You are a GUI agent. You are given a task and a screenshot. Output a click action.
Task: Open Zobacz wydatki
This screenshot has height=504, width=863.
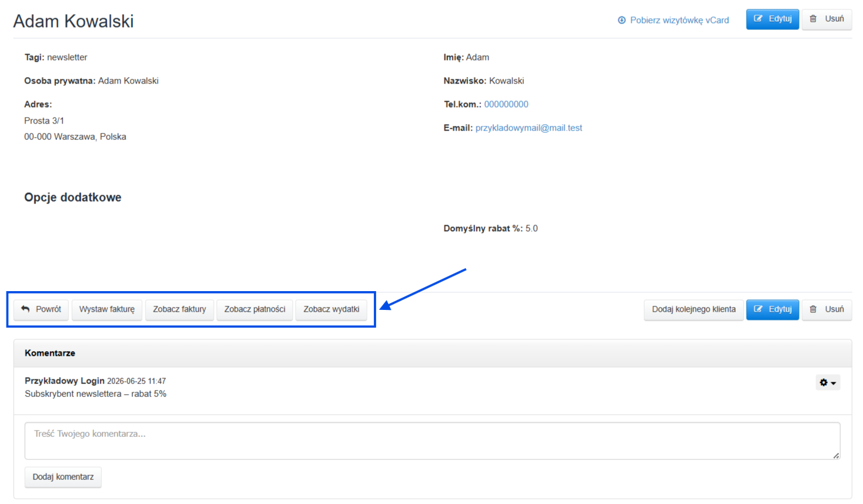point(331,309)
